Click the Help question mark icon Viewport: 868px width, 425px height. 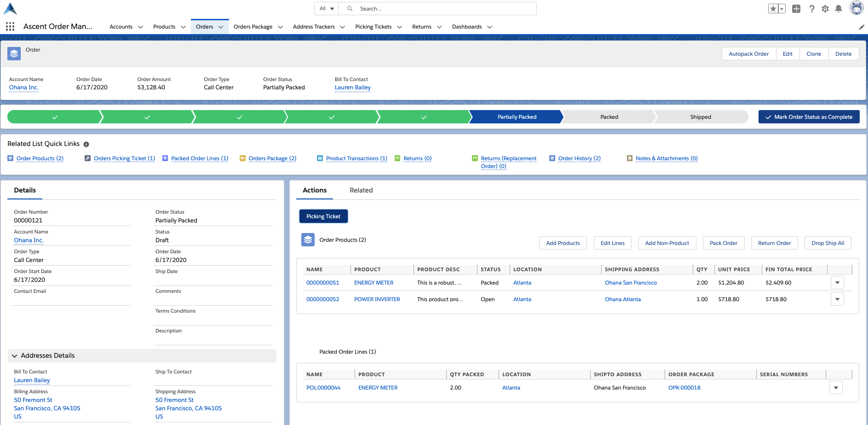[812, 9]
